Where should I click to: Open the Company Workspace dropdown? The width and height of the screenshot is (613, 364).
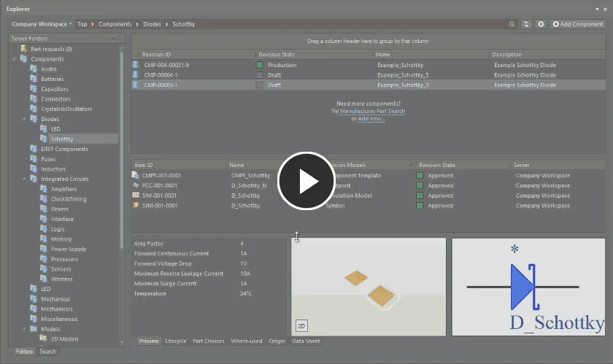coord(42,24)
